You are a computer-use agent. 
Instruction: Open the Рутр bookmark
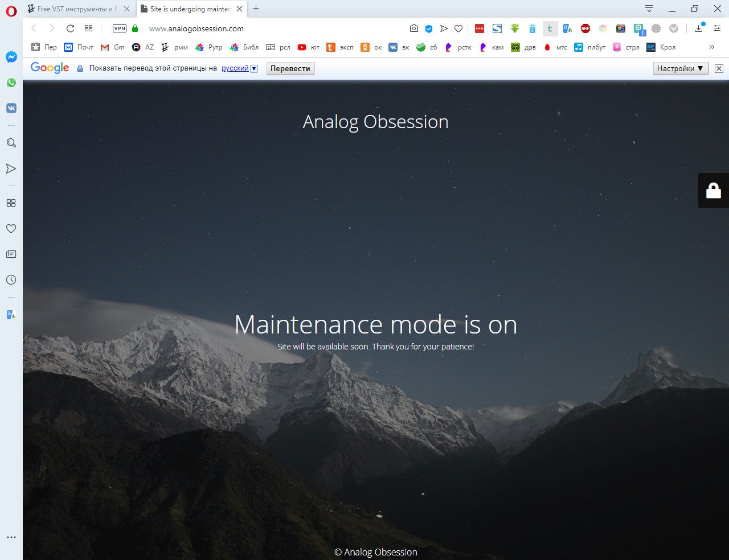(x=208, y=47)
